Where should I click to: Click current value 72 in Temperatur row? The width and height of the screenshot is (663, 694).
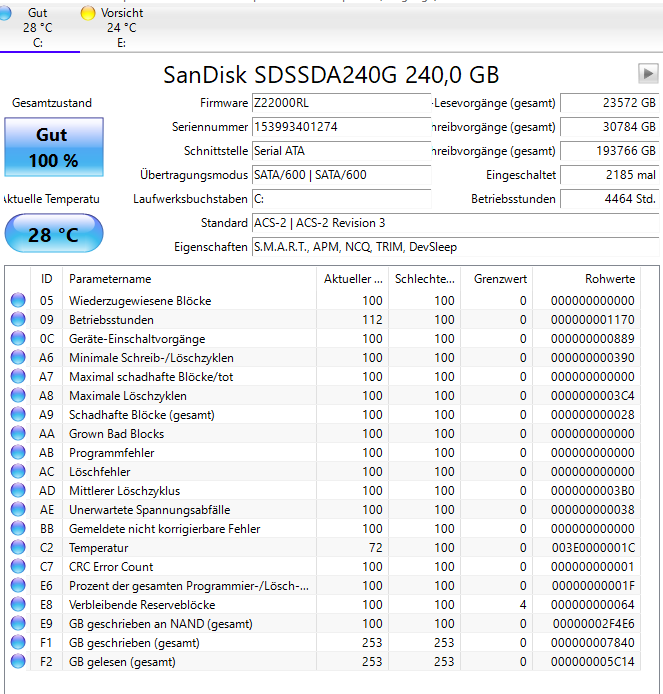coord(375,548)
